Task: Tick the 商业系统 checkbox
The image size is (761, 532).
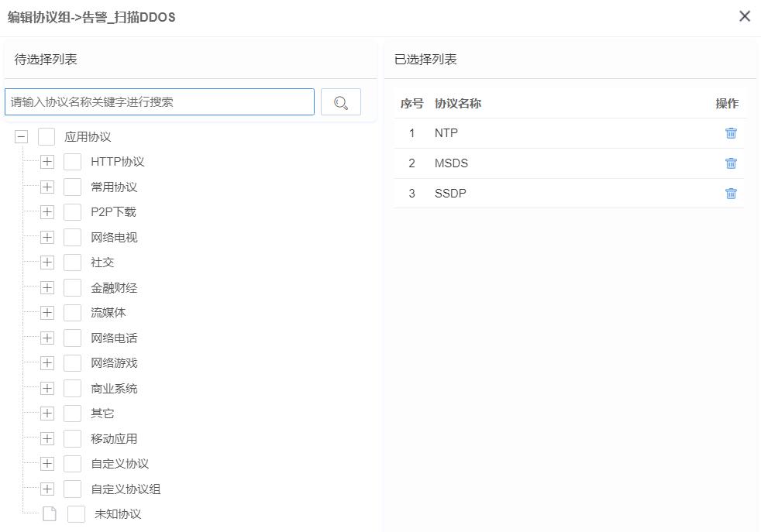Action: (72, 388)
